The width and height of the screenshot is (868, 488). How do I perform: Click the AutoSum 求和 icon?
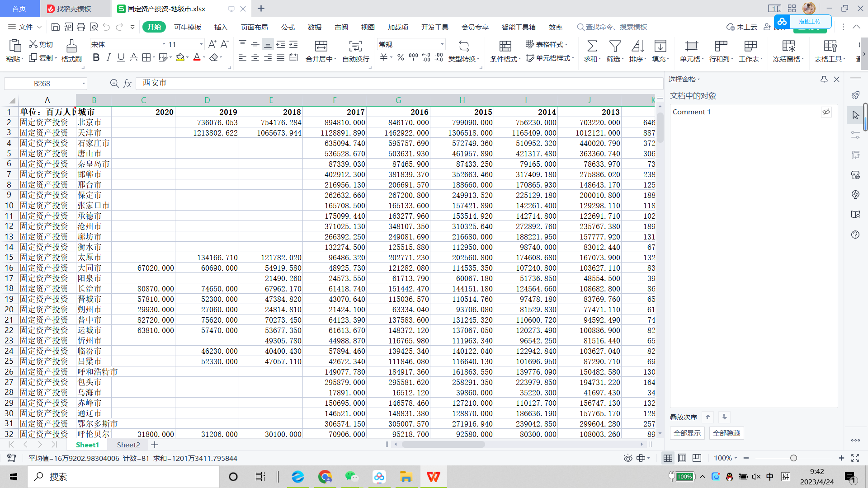coord(591,46)
